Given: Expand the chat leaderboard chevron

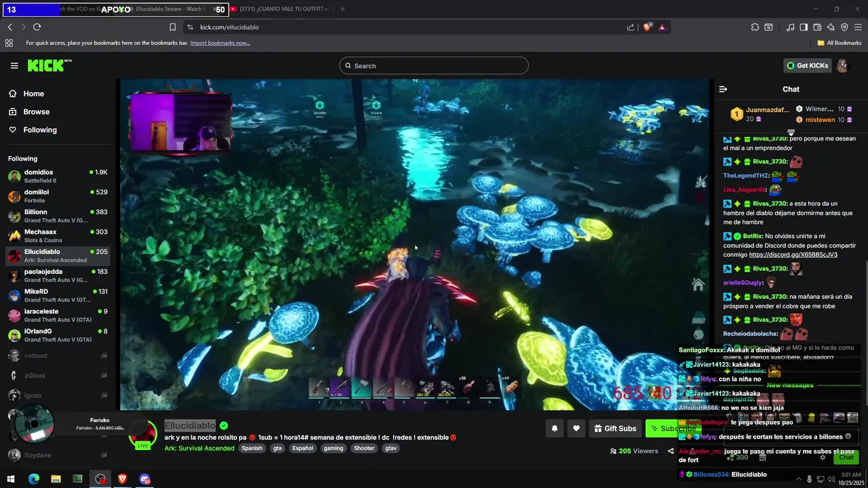Looking at the screenshot, I should [791, 131].
